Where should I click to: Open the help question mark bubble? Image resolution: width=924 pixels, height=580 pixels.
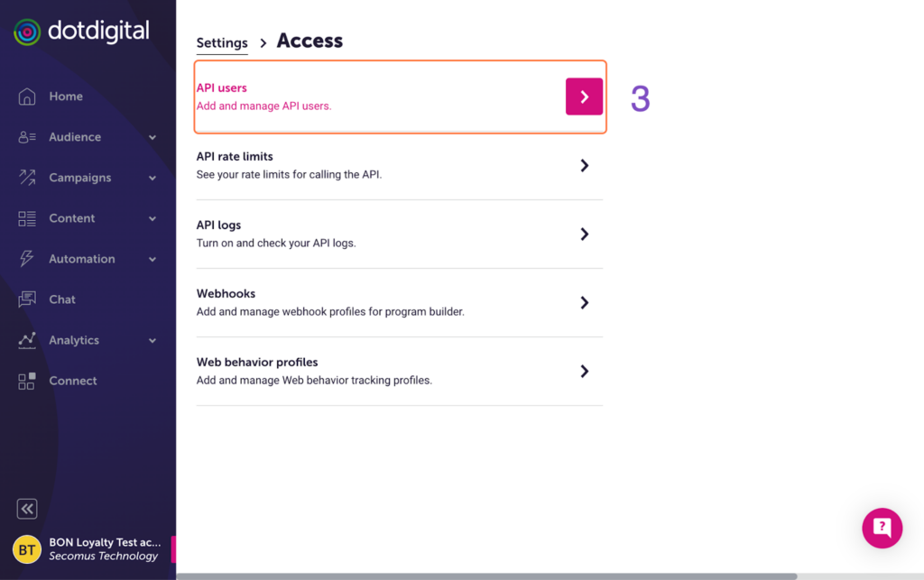882,528
